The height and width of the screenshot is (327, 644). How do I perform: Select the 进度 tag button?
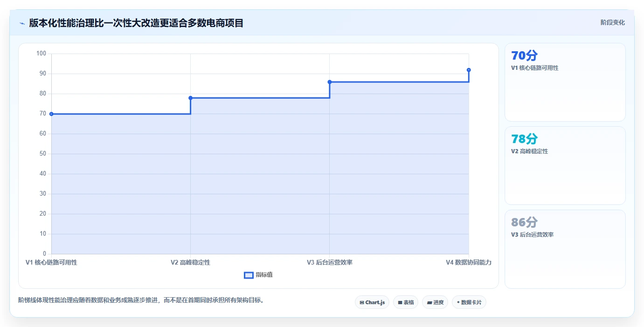[x=435, y=302]
